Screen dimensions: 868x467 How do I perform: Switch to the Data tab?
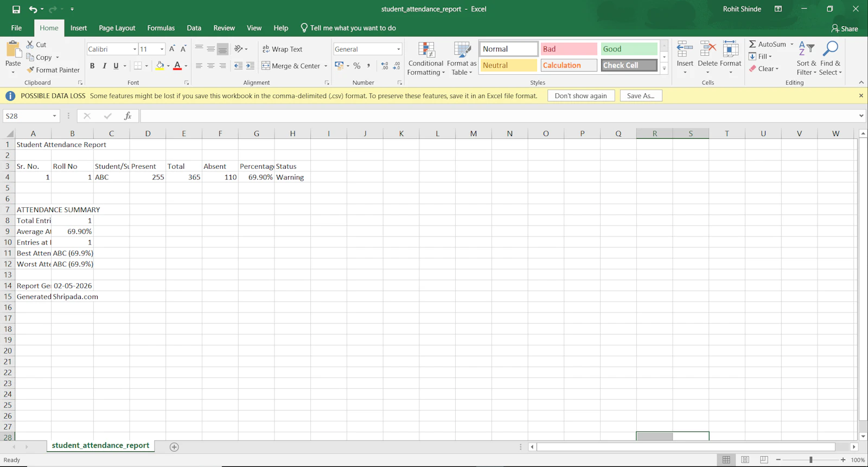pos(194,28)
